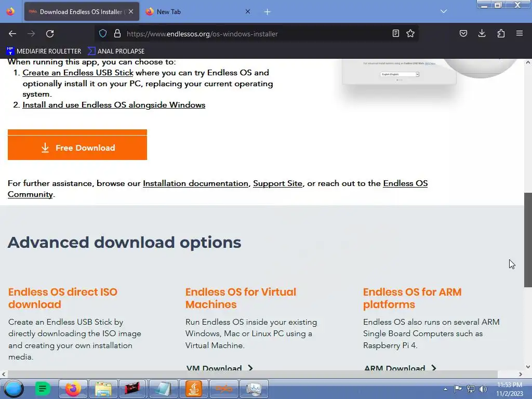Close the New Tab tab
This screenshot has width=532, height=399.
tap(248, 11)
